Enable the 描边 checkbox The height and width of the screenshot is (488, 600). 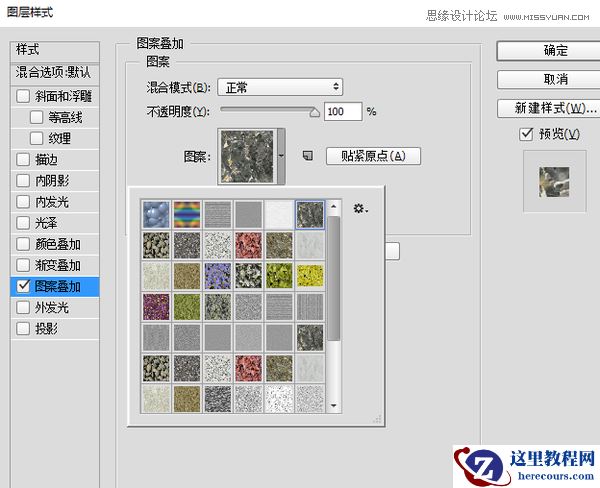pos(23,159)
